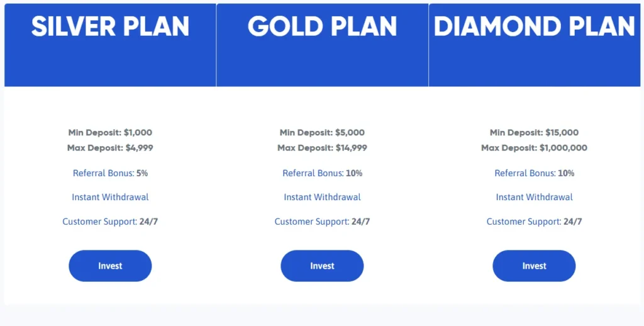This screenshot has height=326, width=644.
Task: Open Gold Plan Customer Support 24/7
Action: tap(322, 222)
